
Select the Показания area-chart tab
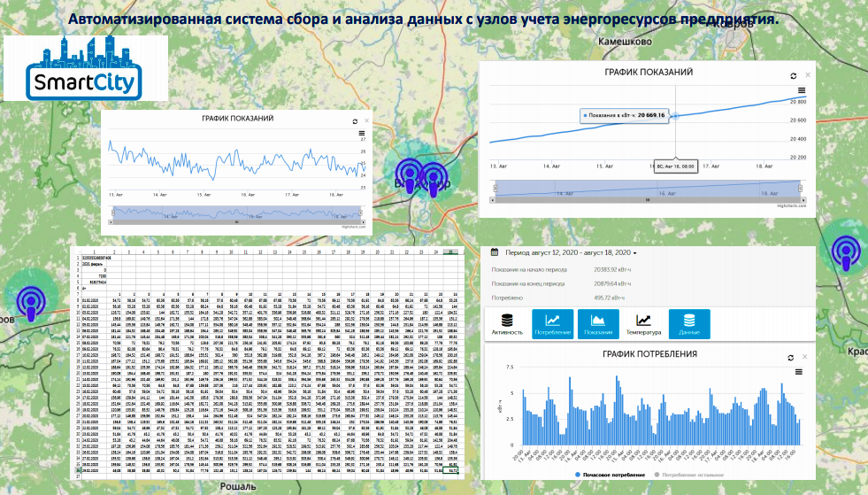pyautogui.click(x=598, y=324)
